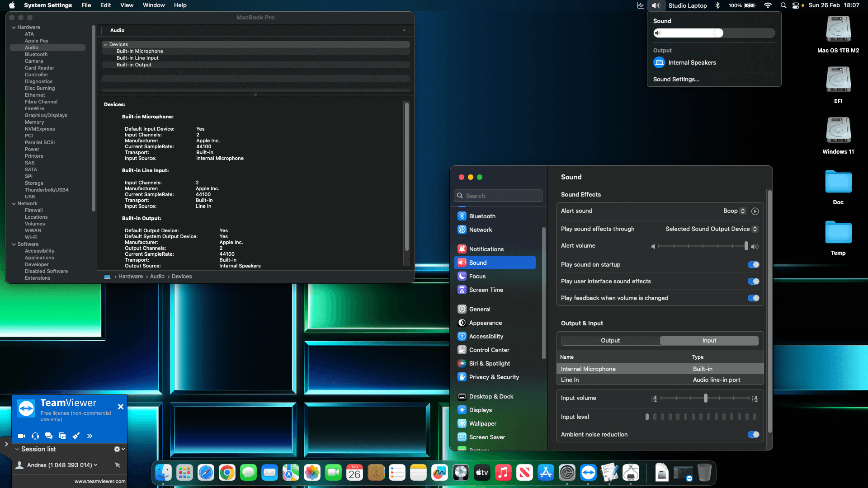This screenshot has width=868, height=488.
Task: Collapse TeamViewer panel with side arrow
Action: [x=6, y=444]
